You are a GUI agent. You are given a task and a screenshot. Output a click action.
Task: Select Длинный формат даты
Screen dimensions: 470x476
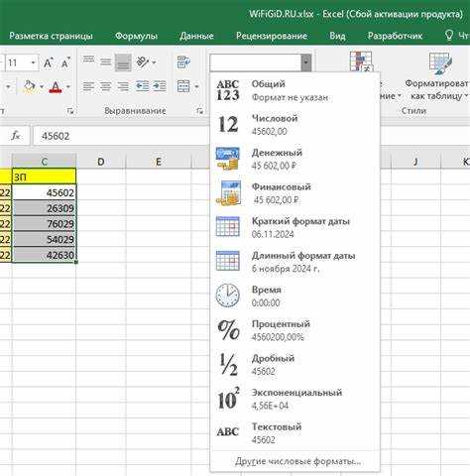pos(294,262)
